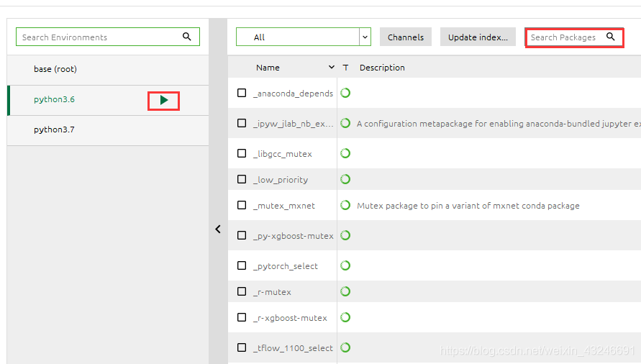The width and height of the screenshot is (641, 364).
Task: Click the _anaconda_depends package name
Action: pos(293,94)
